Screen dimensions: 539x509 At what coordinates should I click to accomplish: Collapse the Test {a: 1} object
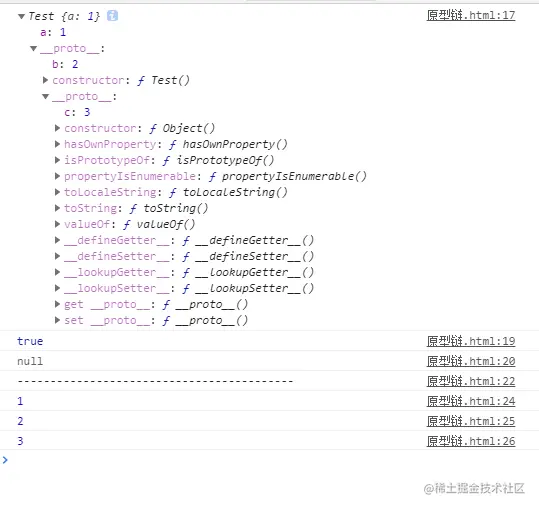21,16
